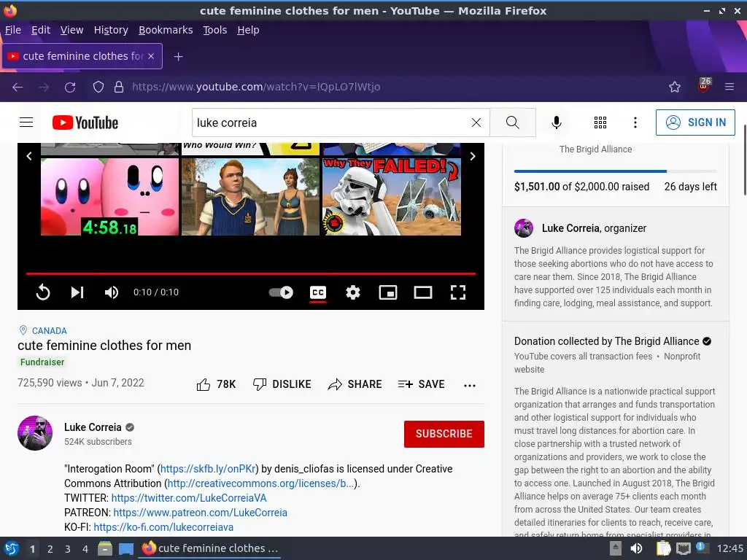
Task: Show previous suggested videos with left arrow
Action: [29, 156]
